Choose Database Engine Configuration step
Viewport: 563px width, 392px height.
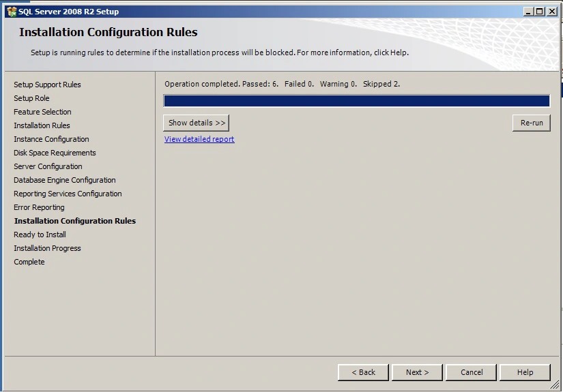click(x=65, y=180)
